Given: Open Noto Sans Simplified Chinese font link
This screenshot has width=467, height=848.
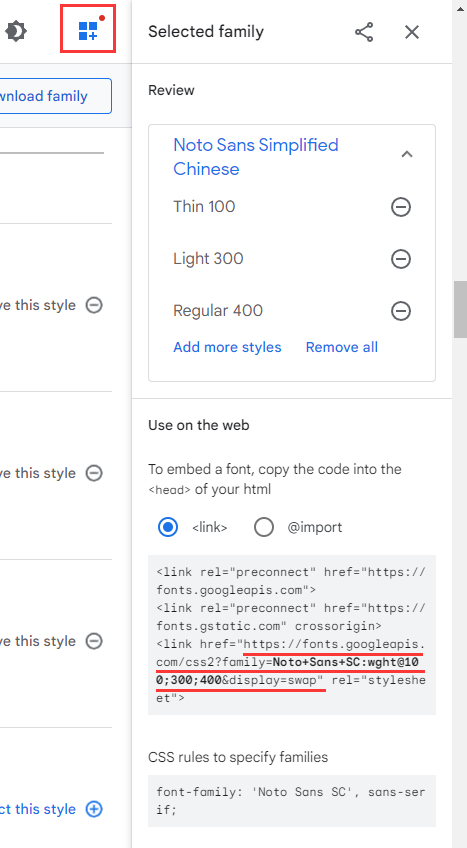Looking at the screenshot, I should point(256,157).
